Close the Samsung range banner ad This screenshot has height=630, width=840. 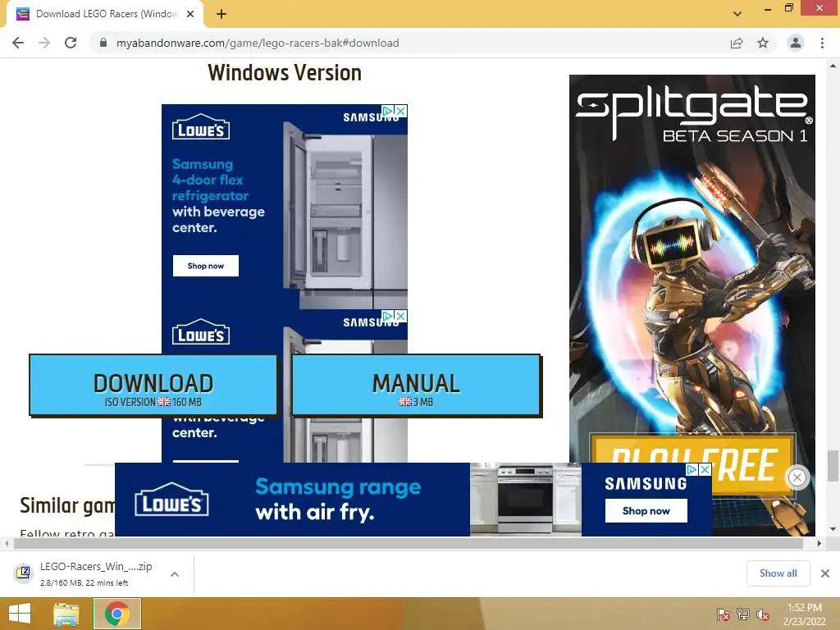(x=705, y=469)
